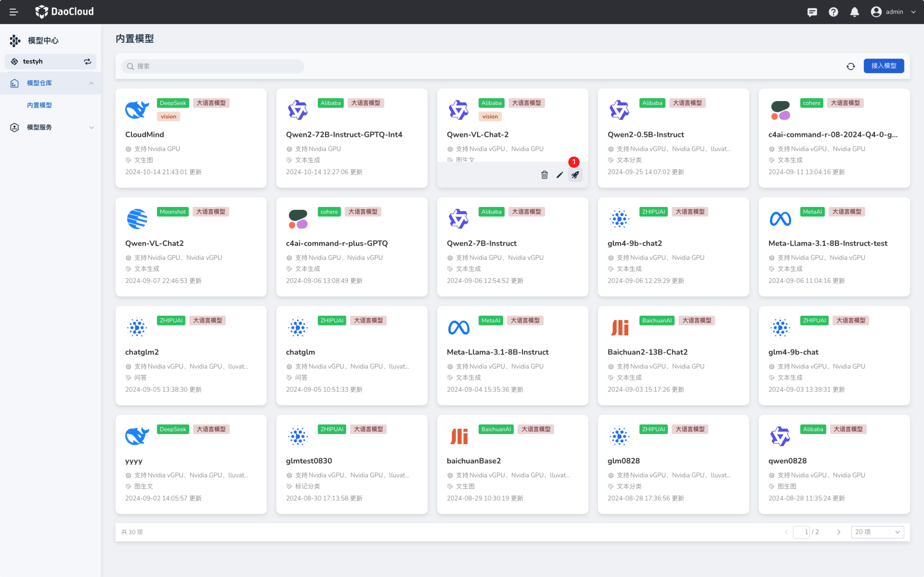
Task: Click the chatglm model logo
Action: coord(298,328)
